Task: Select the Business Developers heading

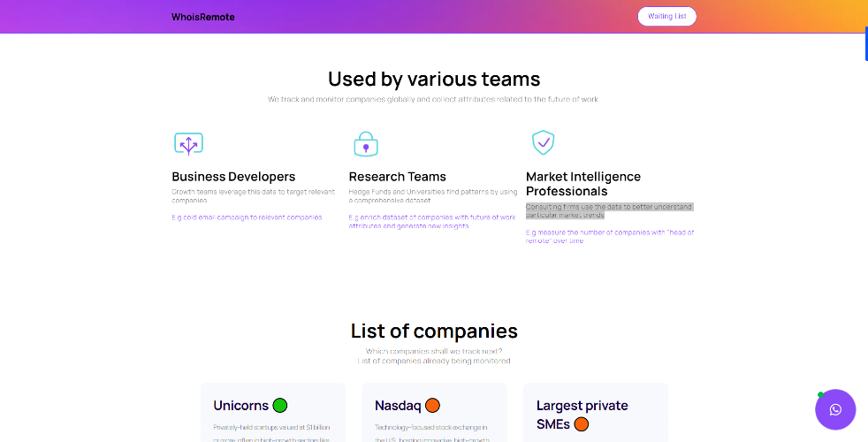Action: (x=233, y=177)
